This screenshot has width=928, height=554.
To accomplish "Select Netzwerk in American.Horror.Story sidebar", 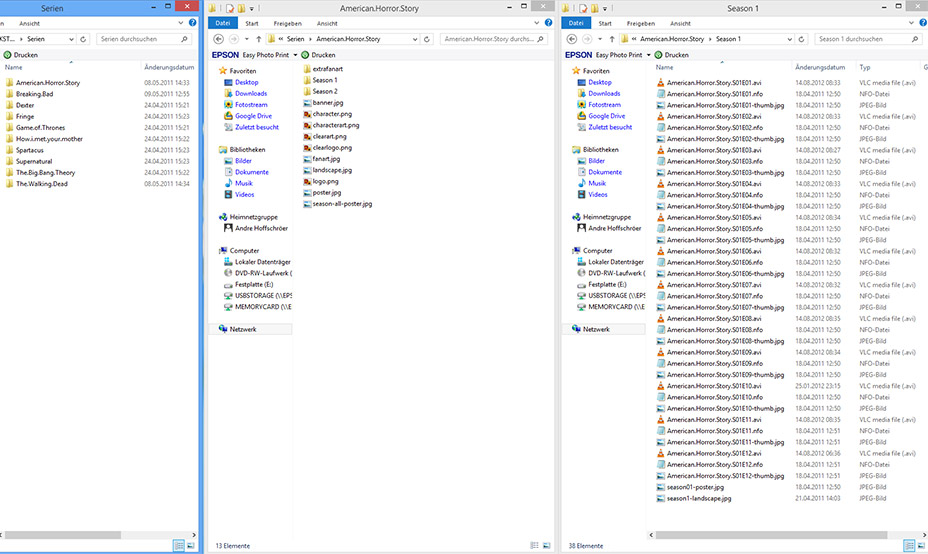I will [250, 329].
